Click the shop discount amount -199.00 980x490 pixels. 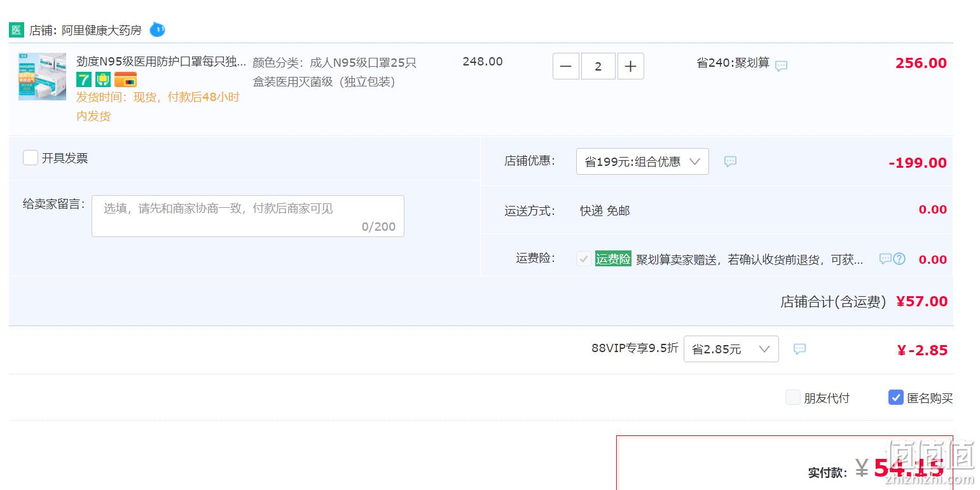pos(918,163)
